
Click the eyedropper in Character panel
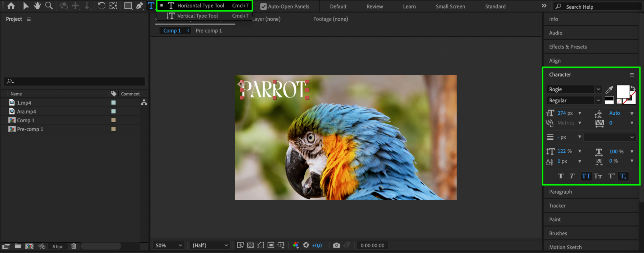609,90
